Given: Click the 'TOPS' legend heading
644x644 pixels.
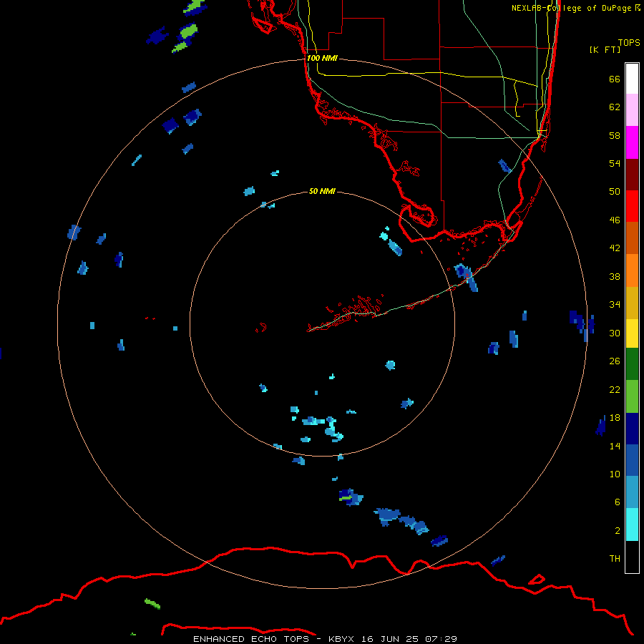Looking at the screenshot, I should pyautogui.click(x=629, y=42).
